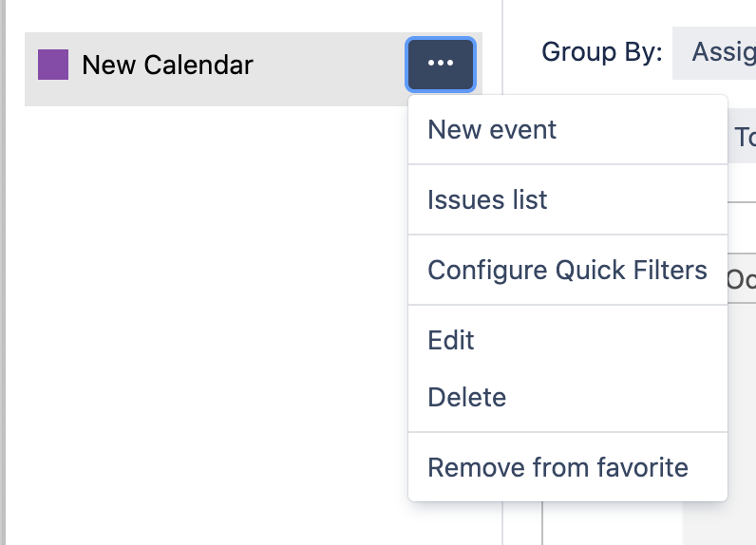This screenshot has height=545, width=756.
Task: Open the three-dot menu beside New Calendar
Action: point(441,64)
